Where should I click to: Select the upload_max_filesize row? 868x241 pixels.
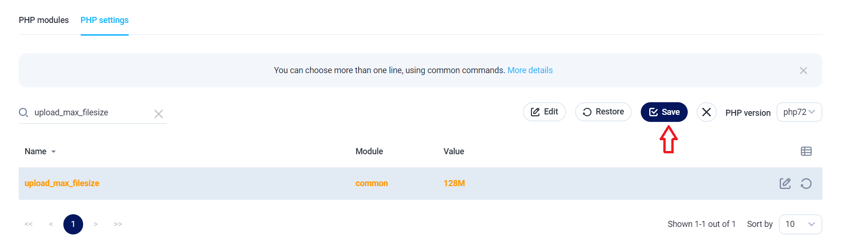tap(421, 183)
